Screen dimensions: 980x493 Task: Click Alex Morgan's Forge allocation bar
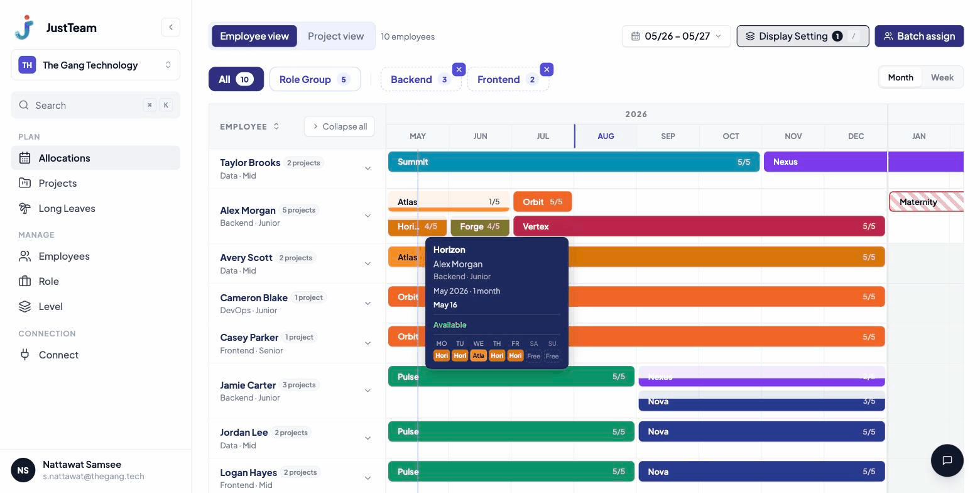tap(480, 226)
